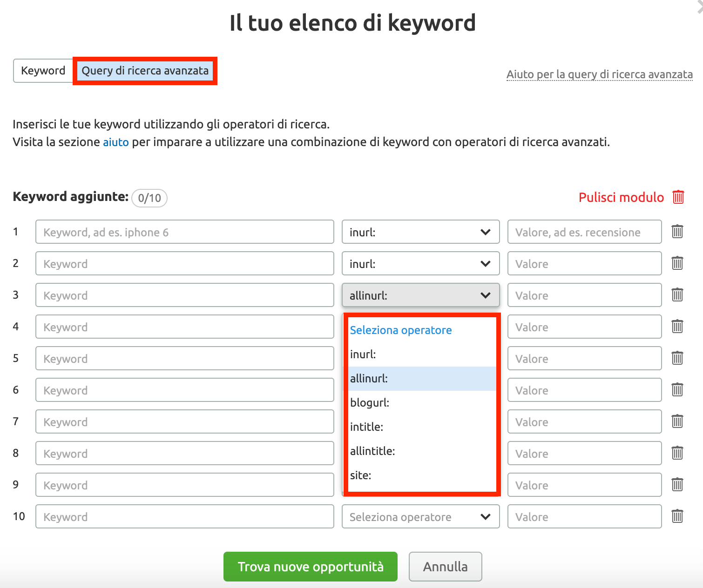Click the trash icon next to Pulisci modulo

point(678,197)
